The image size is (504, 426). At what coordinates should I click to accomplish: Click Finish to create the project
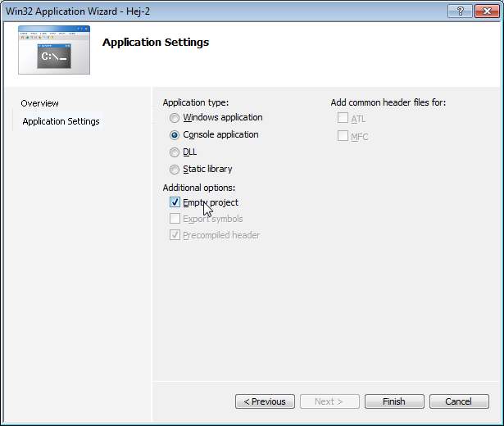394,401
